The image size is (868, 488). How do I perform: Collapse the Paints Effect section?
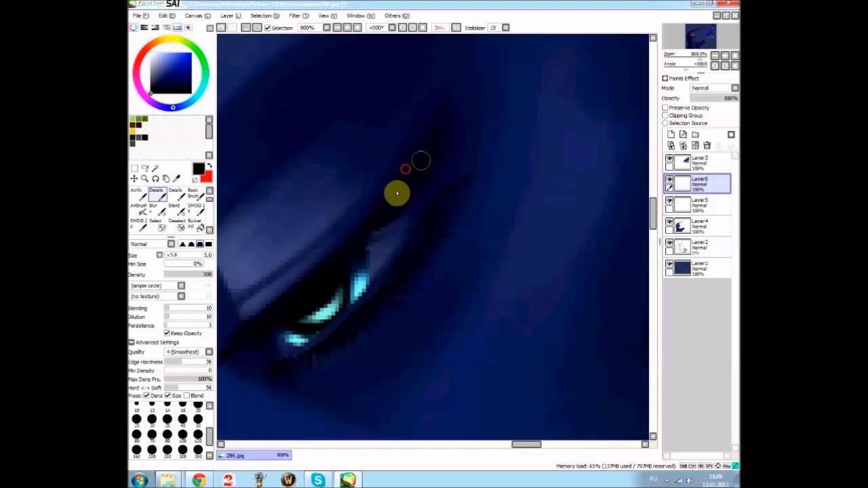click(x=665, y=78)
